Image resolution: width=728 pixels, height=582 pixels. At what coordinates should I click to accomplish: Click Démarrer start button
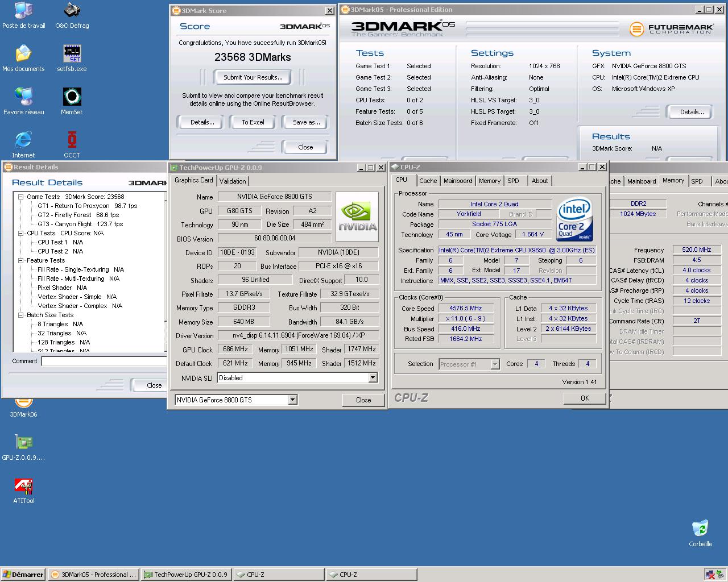coord(23,575)
